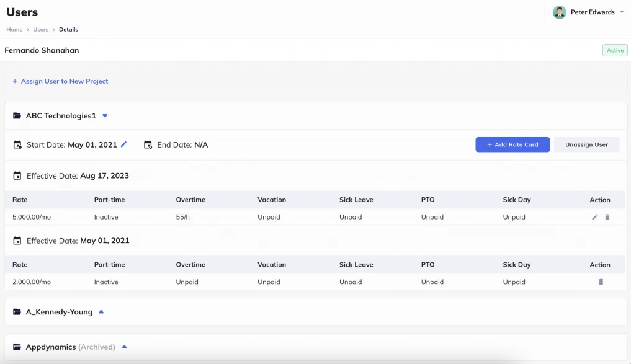
Task: Click Start Date value May 01, 2021
Action: coord(92,145)
